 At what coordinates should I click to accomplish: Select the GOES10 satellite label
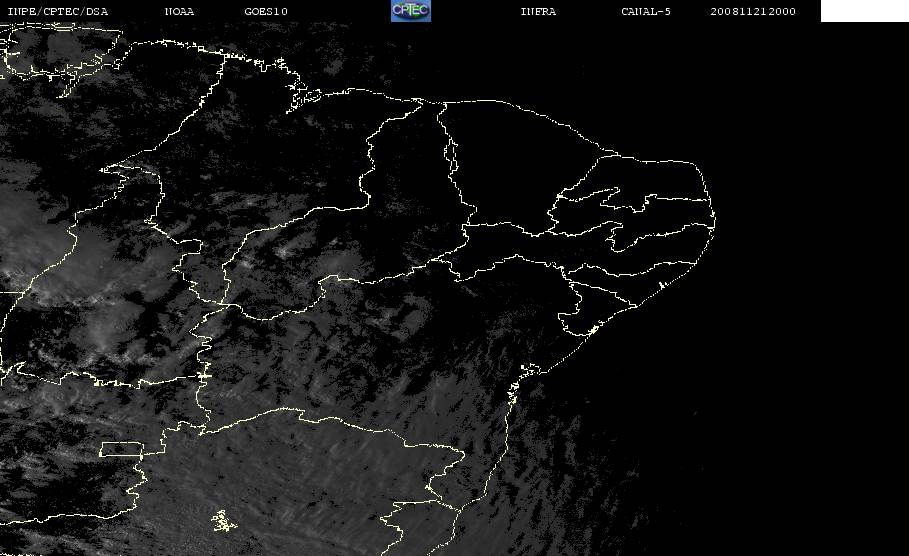click(x=266, y=11)
